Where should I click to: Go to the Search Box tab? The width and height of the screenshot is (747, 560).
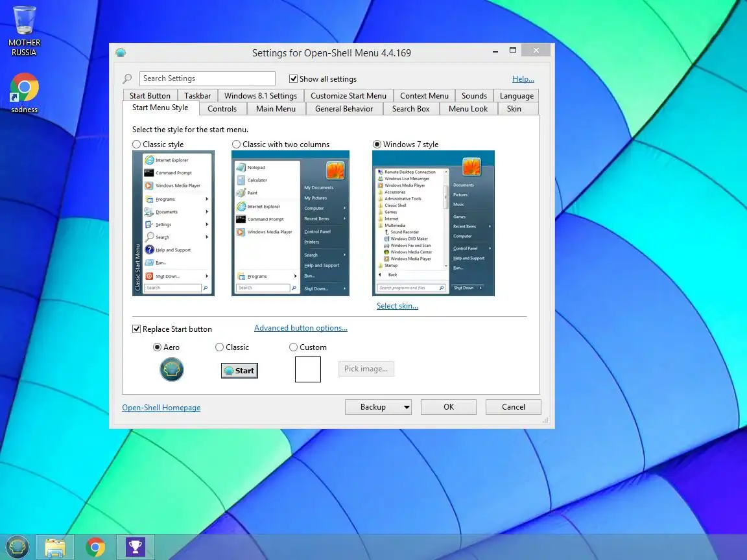410,109
